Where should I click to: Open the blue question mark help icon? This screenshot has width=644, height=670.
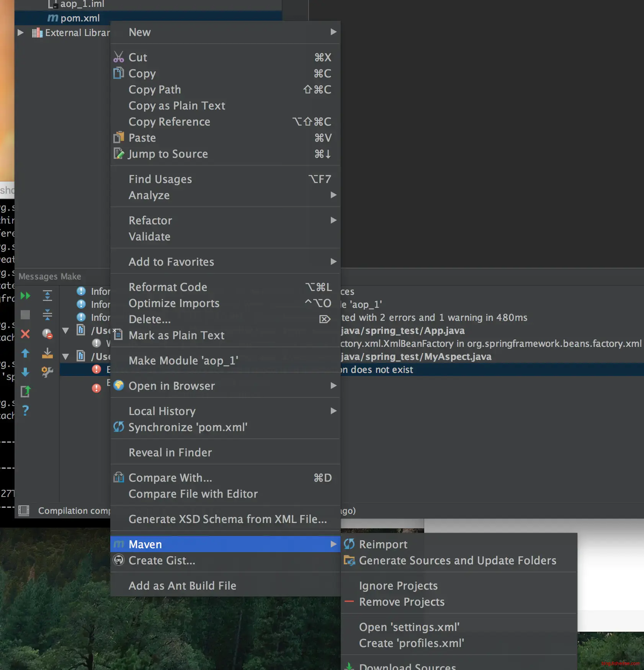click(25, 410)
